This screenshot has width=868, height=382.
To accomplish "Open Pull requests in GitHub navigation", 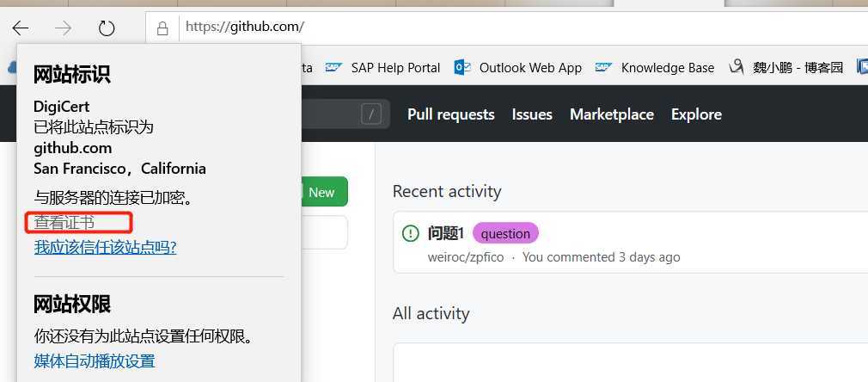I will coord(450,114).
